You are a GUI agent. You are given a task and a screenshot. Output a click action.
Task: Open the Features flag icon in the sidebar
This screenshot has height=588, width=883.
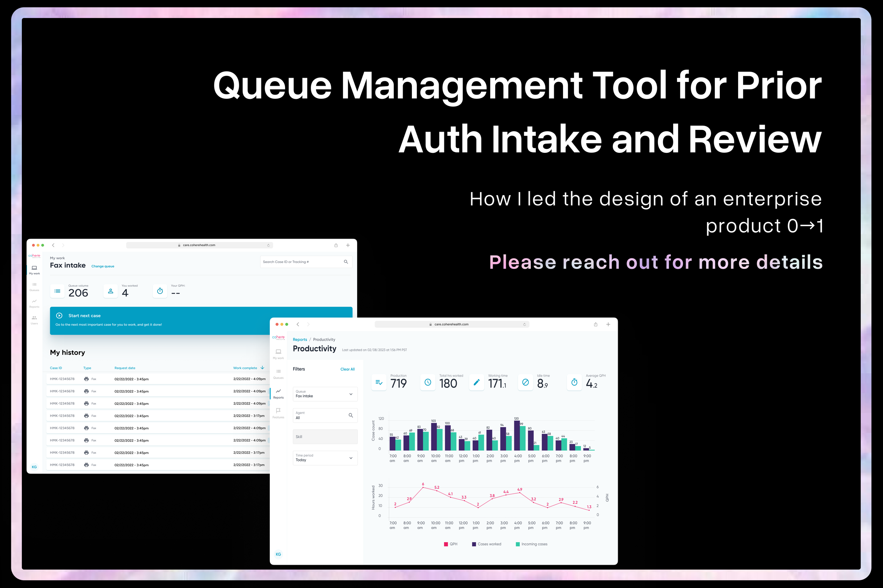278,410
